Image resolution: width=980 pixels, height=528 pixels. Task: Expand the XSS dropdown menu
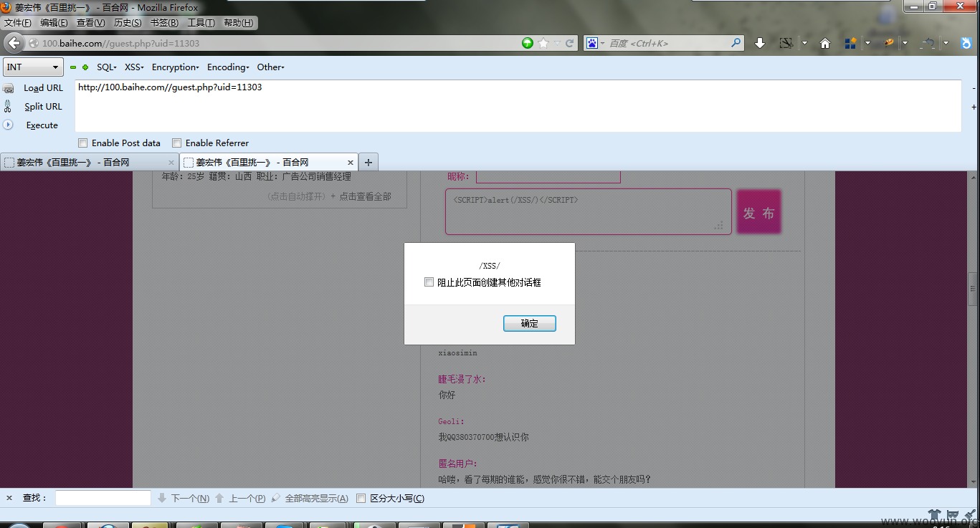(x=134, y=67)
